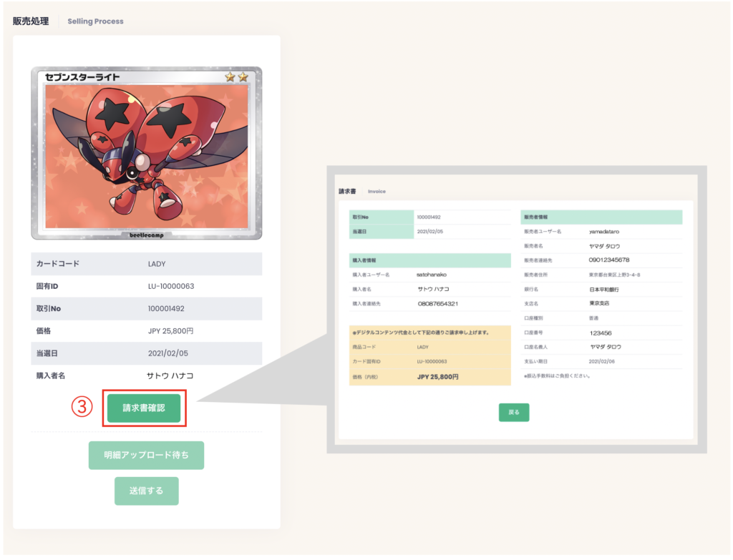
Task: Click the 請求書確認 button
Action: (x=144, y=408)
